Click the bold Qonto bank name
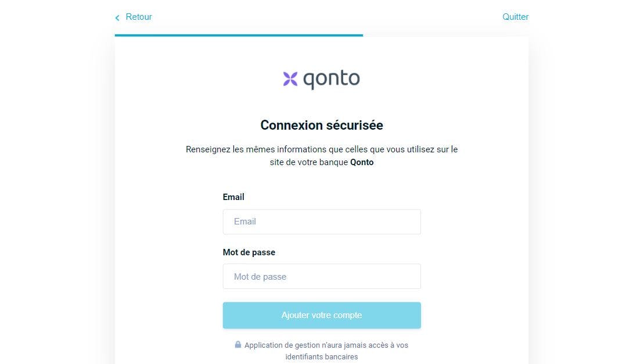This screenshot has width=644, height=364. coord(362,162)
